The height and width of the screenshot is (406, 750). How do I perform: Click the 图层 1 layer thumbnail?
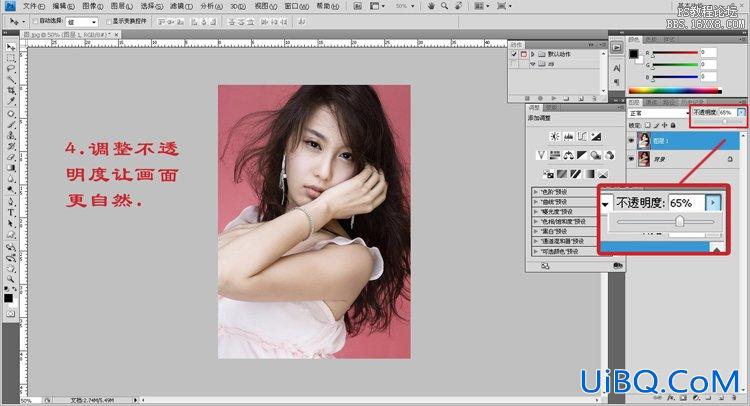click(x=644, y=141)
